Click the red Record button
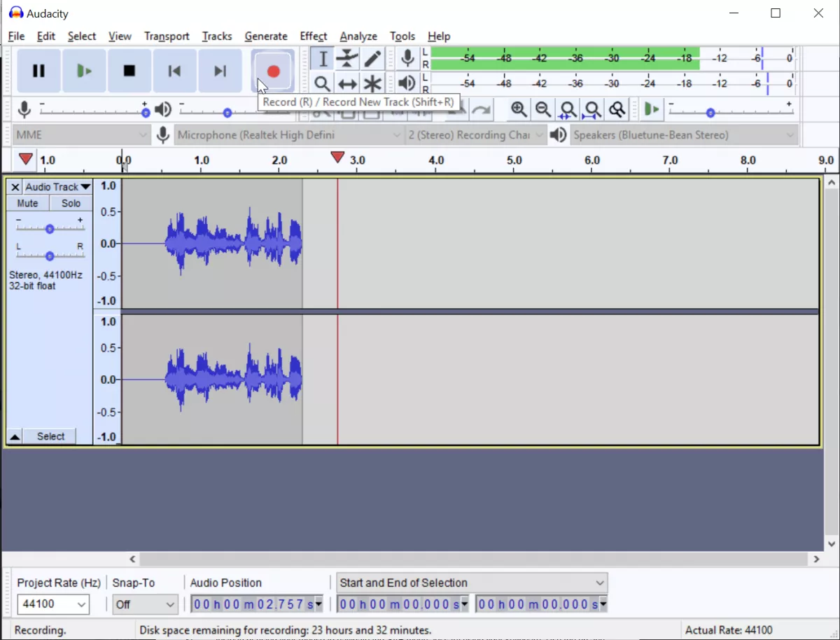This screenshot has height=640, width=840. coord(273,71)
